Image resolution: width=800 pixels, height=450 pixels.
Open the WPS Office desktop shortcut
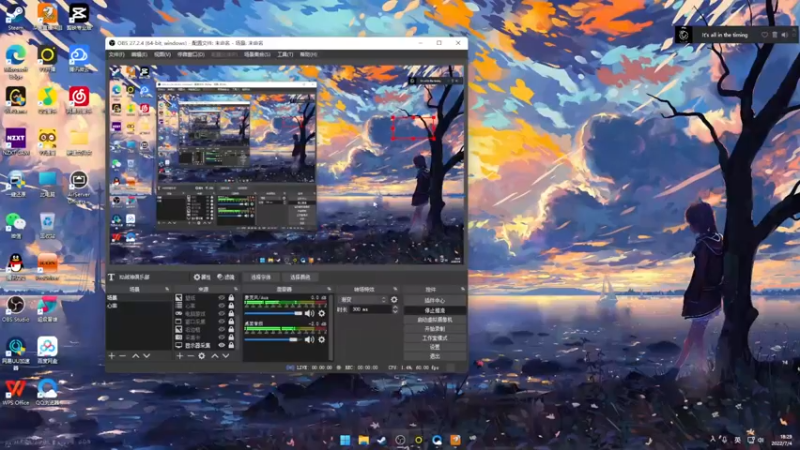coord(16,392)
